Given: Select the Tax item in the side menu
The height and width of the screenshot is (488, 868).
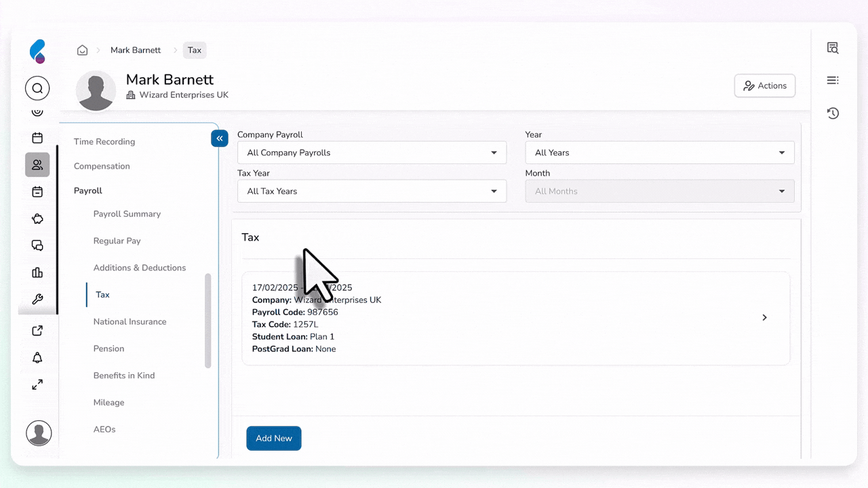Looking at the screenshot, I should tap(102, 295).
